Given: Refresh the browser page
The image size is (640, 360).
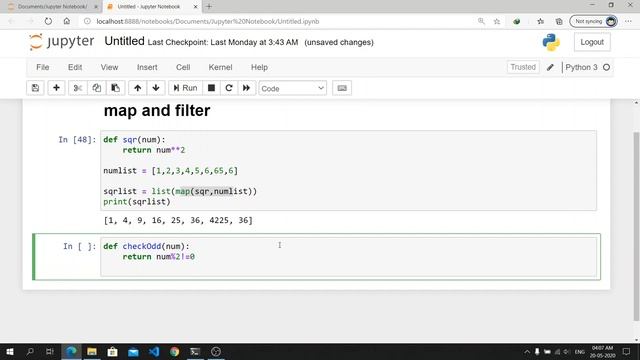Looking at the screenshot, I should [x=48, y=21].
